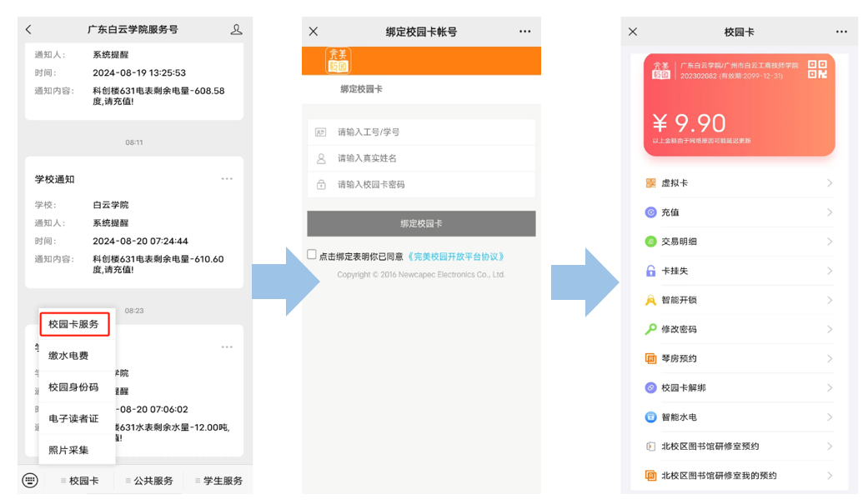863x504 pixels.
Task: Tap the 充值 recharge icon
Action: tap(650, 212)
